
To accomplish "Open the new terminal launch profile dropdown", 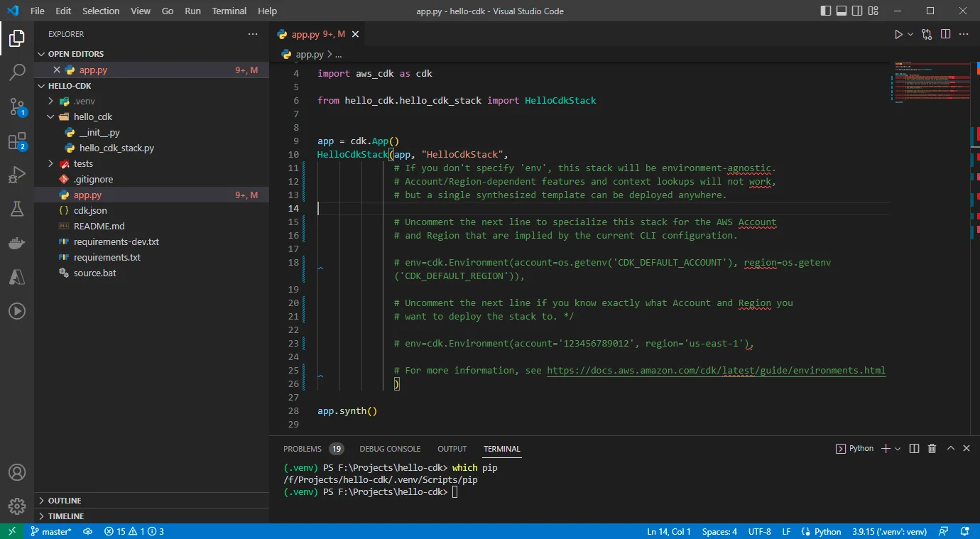I will 898,449.
